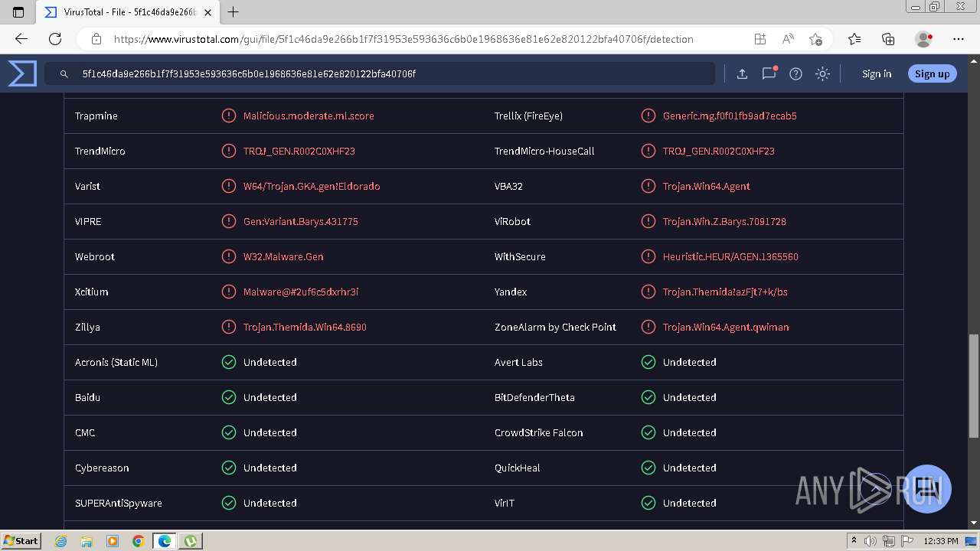980x551 pixels.
Task: Select Malware@#2uf6c5dxrhr3i text
Action: 301,292
